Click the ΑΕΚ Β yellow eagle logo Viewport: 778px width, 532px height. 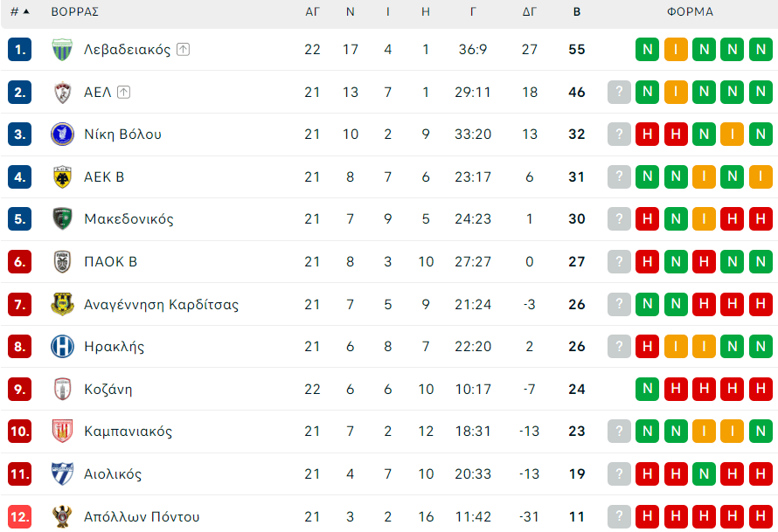(63, 177)
